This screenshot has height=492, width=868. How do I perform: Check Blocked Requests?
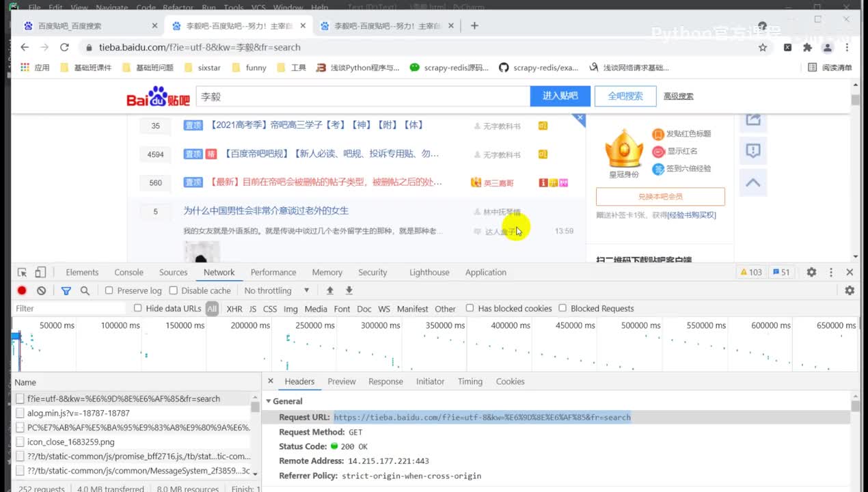coord(562,308)
